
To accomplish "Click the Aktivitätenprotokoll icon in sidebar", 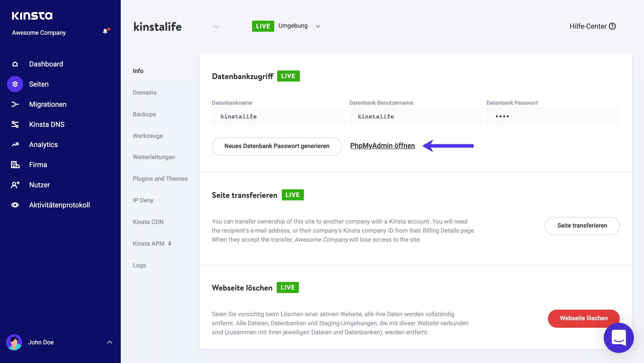I will point(15,204).
